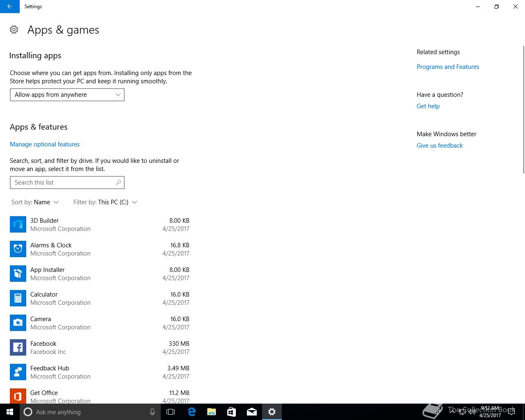Open the Mail app from taskbar
Image resolution: width=525 pixels, height=420 pixels.
coord(251,412)
